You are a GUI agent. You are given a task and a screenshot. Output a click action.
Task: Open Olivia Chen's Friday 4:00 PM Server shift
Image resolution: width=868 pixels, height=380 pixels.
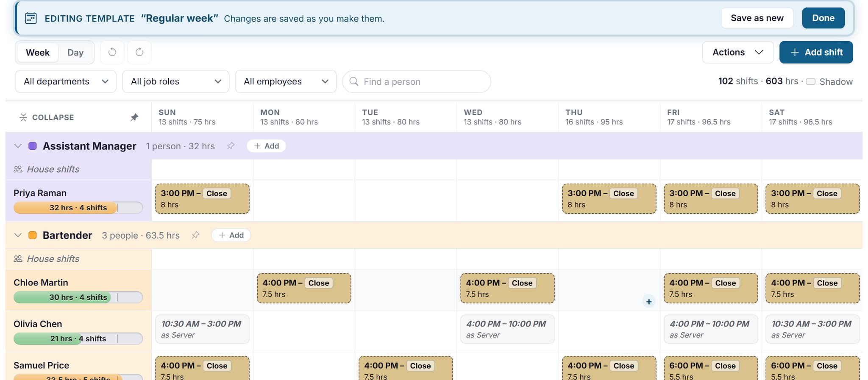coord(711,329)
